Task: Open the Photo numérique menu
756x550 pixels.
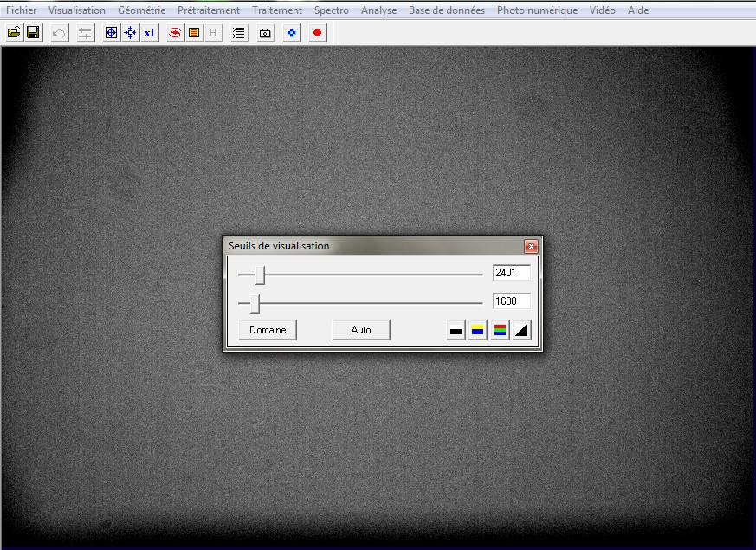Action: [x=537, y=10]
